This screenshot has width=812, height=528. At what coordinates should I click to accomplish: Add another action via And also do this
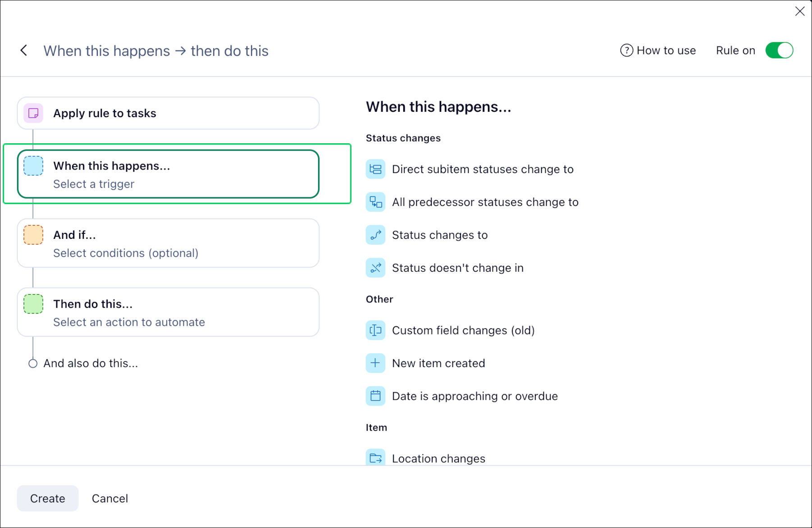[90, 363]
